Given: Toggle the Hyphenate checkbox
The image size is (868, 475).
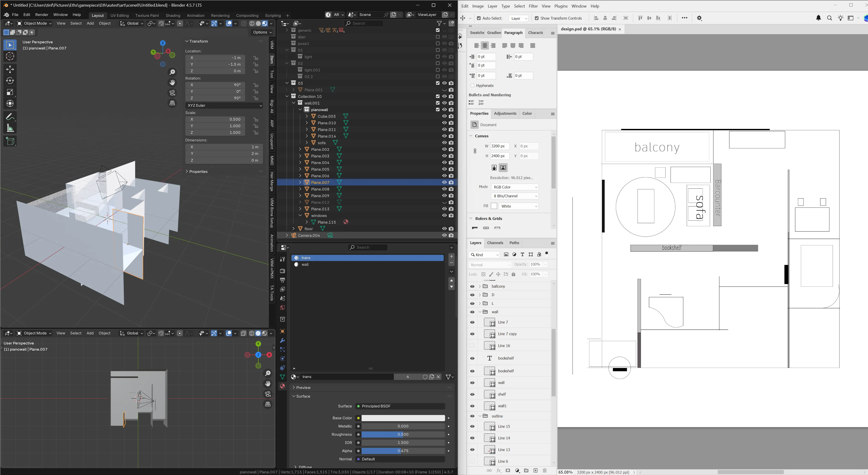Looking at the screenshot, I should tap(472, 86).
